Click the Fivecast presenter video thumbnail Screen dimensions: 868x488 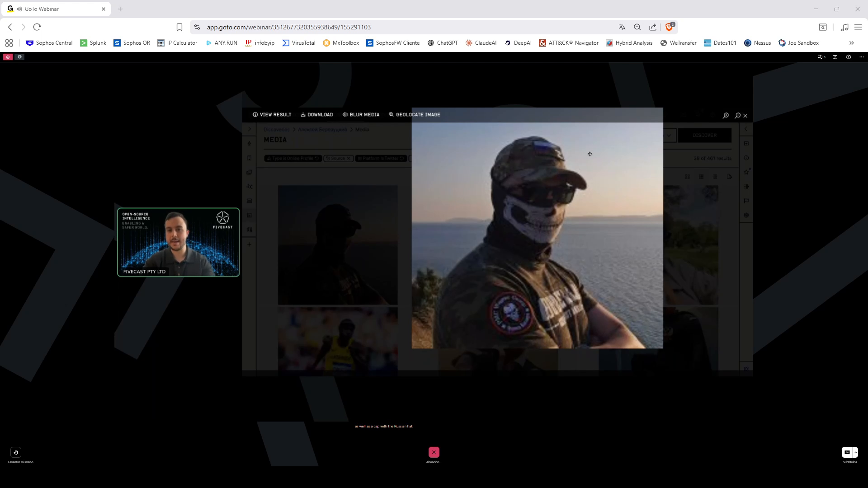pyautogui.click(x=178, y=242)
